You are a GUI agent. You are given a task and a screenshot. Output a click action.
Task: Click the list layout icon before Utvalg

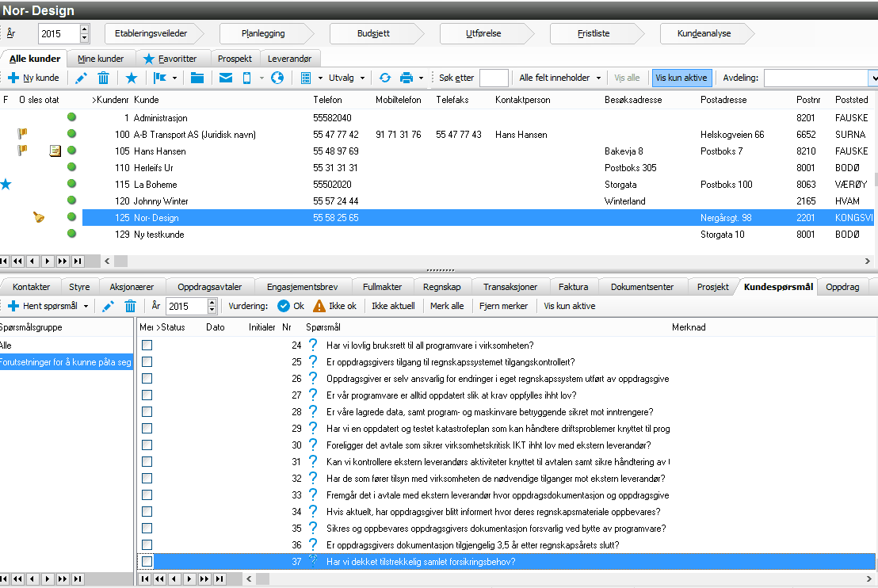pyautogui.click(x=306, y=78)
